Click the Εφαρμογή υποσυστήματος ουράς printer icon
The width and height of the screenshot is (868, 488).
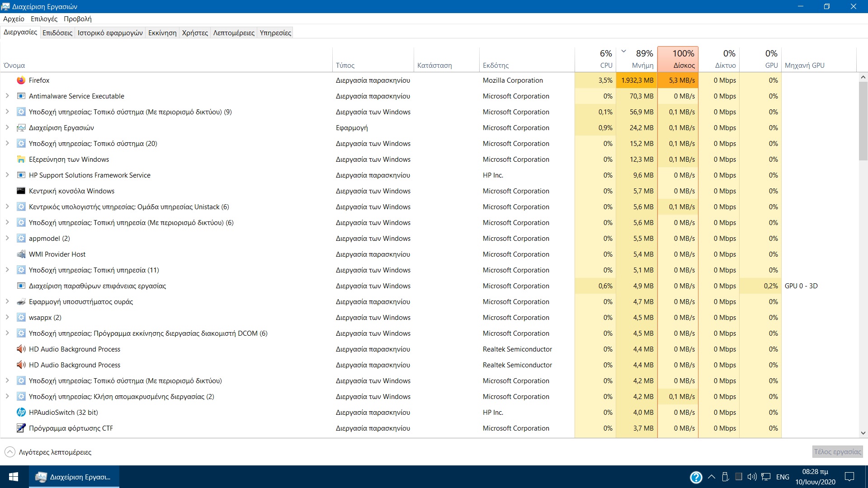pos(21,302)
